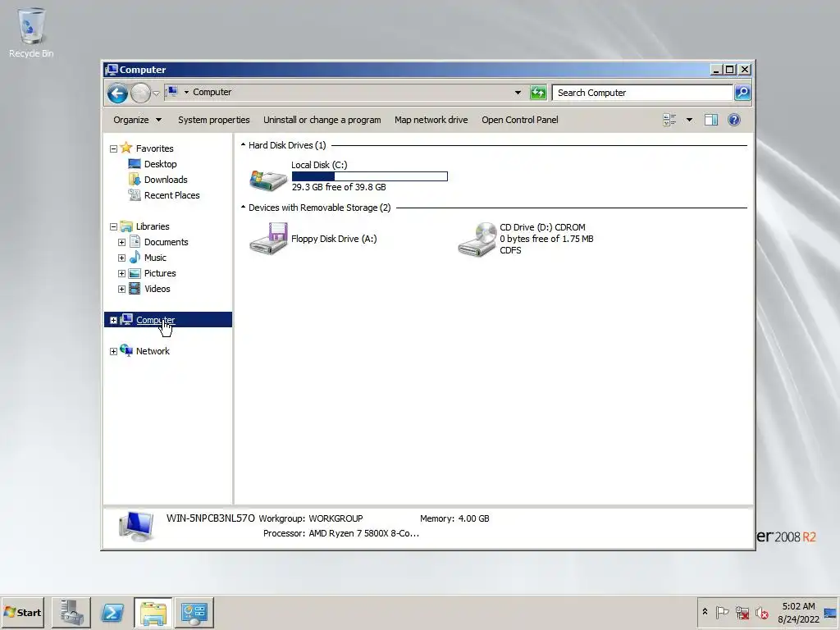Click the Windows Explorer taskbar button
Screen dimensions: 840x630
153,612
